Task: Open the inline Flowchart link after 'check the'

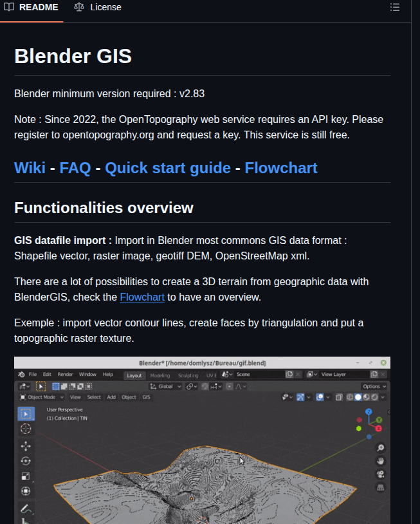Action: pos(142,297)
